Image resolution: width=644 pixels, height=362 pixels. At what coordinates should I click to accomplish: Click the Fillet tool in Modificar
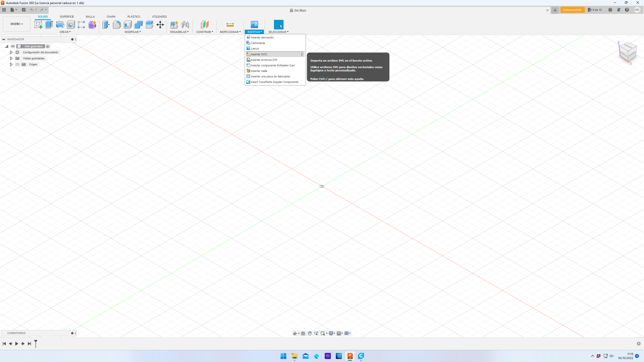pyautogui.click(x=117, y=25)
